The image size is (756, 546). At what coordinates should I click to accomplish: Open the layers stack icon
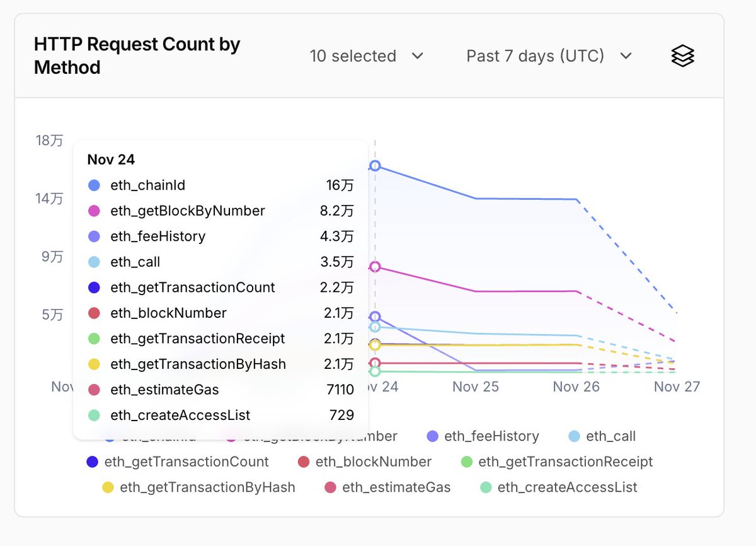click(x=682, y=56)
